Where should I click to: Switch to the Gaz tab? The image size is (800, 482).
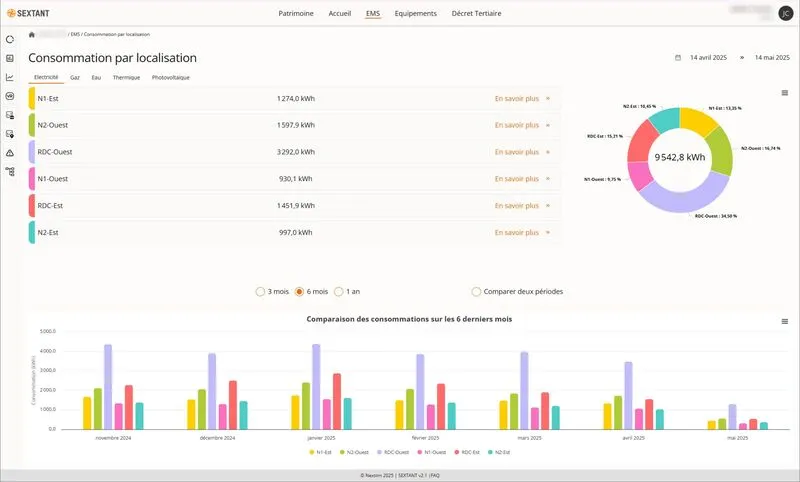coord(75,77)
